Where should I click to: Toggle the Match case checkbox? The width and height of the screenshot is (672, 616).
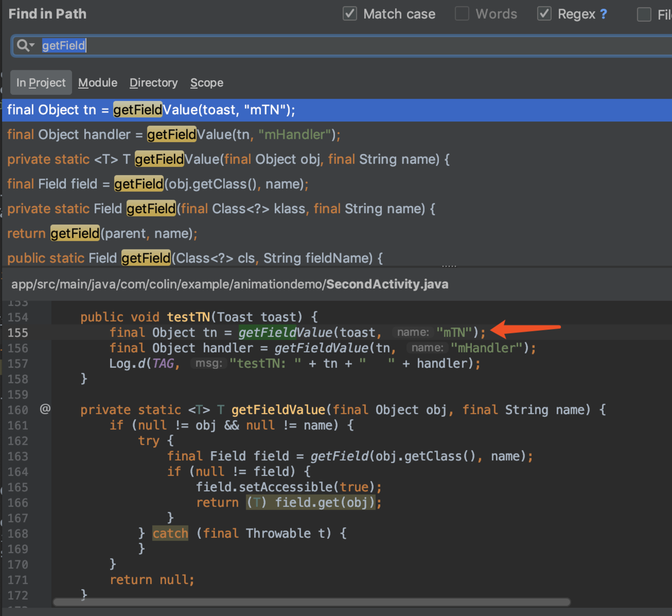coord(350,14)
